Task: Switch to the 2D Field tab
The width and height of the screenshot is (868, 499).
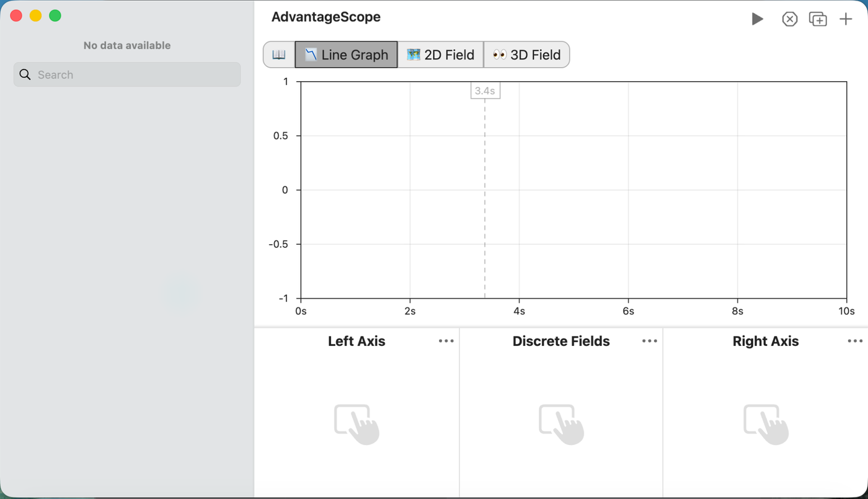Action: [x=441, y=55]
